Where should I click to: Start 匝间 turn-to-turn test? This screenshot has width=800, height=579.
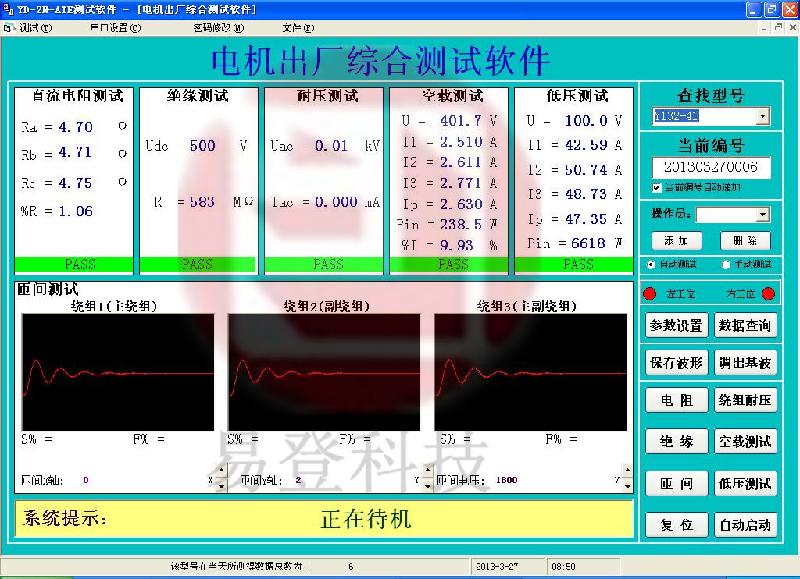click(x=677, y=483)
